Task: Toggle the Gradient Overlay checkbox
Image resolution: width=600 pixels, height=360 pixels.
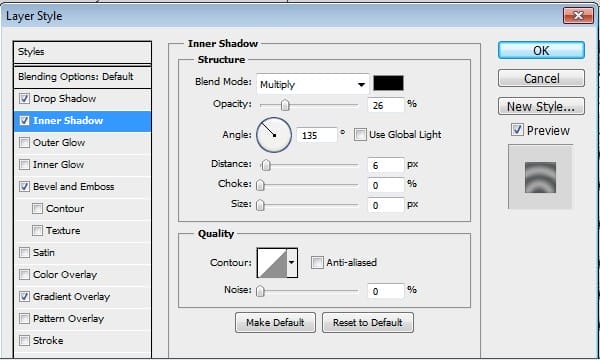Action: coord(24,296)
